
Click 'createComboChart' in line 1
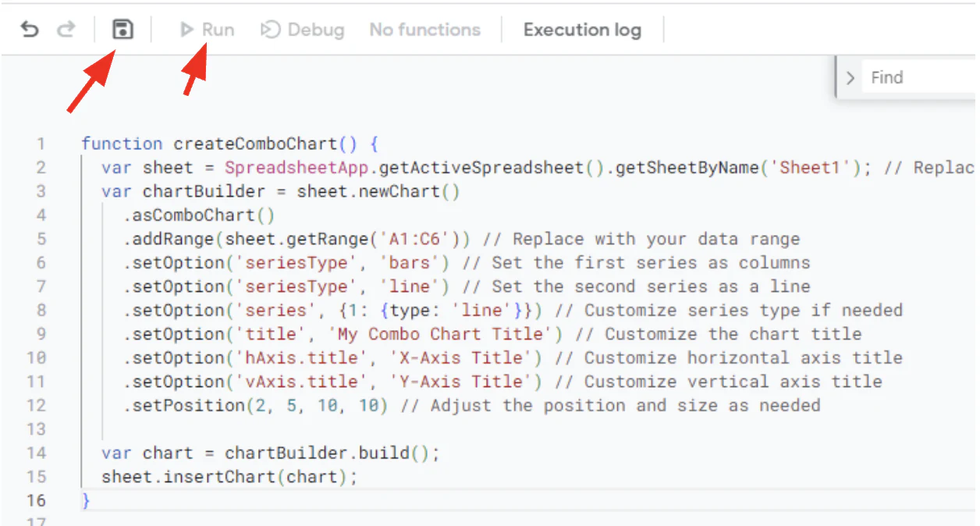tap(255, 144)
